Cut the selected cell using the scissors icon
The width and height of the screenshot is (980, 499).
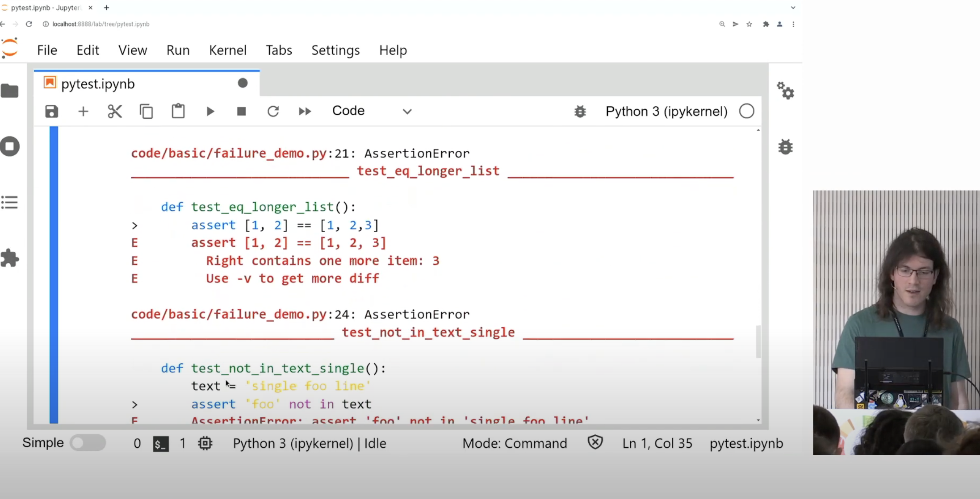[x=115, y=111]
